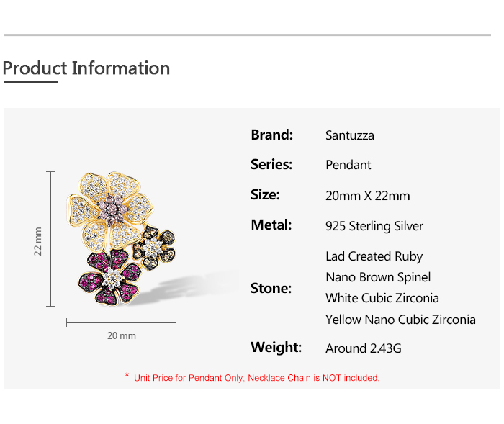Click the Stone: label

coord(271,288)
